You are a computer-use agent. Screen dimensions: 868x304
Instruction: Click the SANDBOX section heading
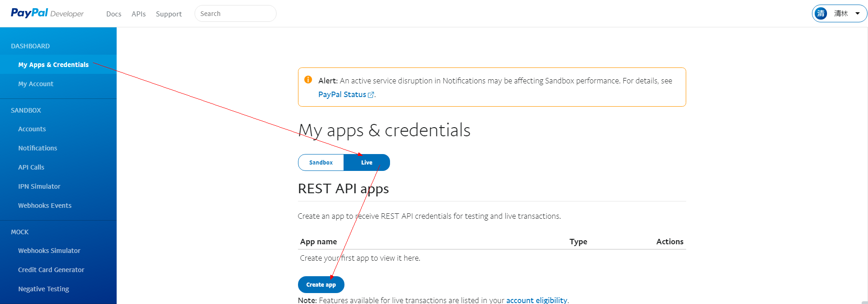tap(26, 110)
